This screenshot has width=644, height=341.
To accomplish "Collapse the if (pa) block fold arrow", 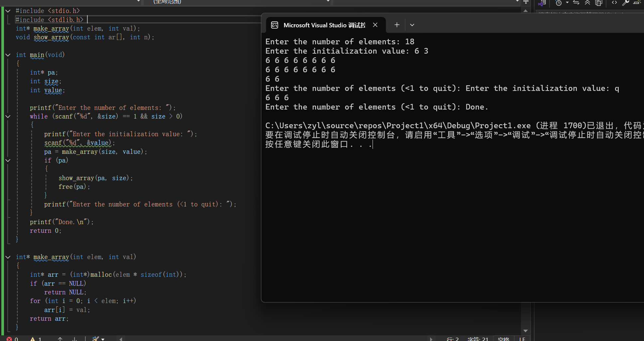I will pyautogui.click(x=8, y=161).
